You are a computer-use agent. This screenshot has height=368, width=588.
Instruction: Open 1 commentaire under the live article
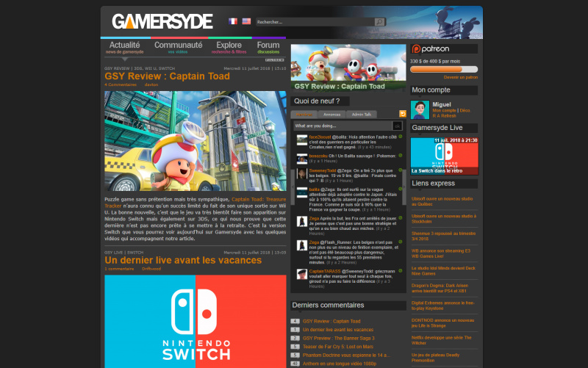119,269
